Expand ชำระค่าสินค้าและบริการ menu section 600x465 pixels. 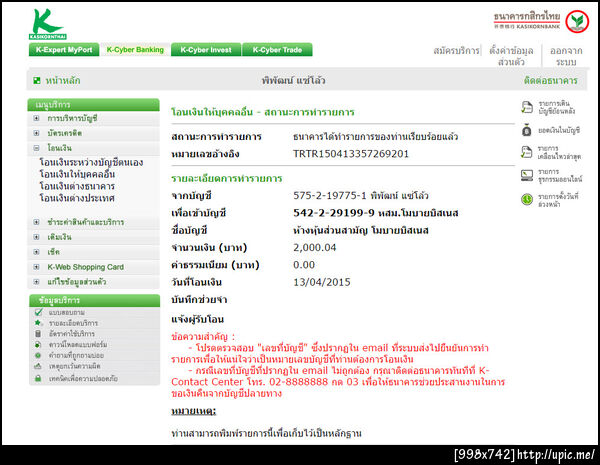(x=36, y=222)
